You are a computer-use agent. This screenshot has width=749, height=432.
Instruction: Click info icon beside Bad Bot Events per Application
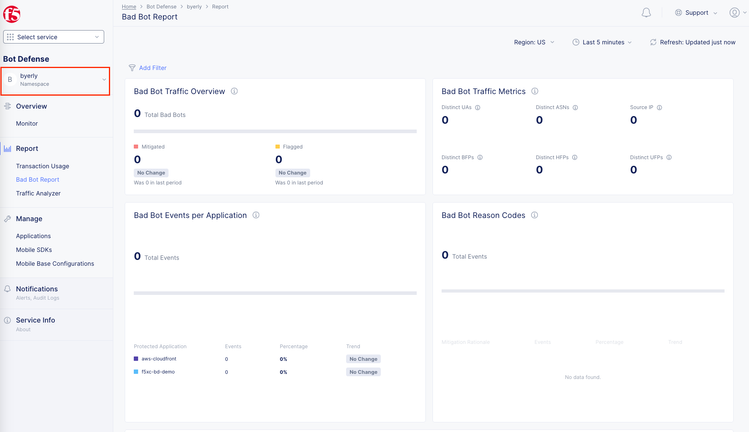click(x=256, y=215)
